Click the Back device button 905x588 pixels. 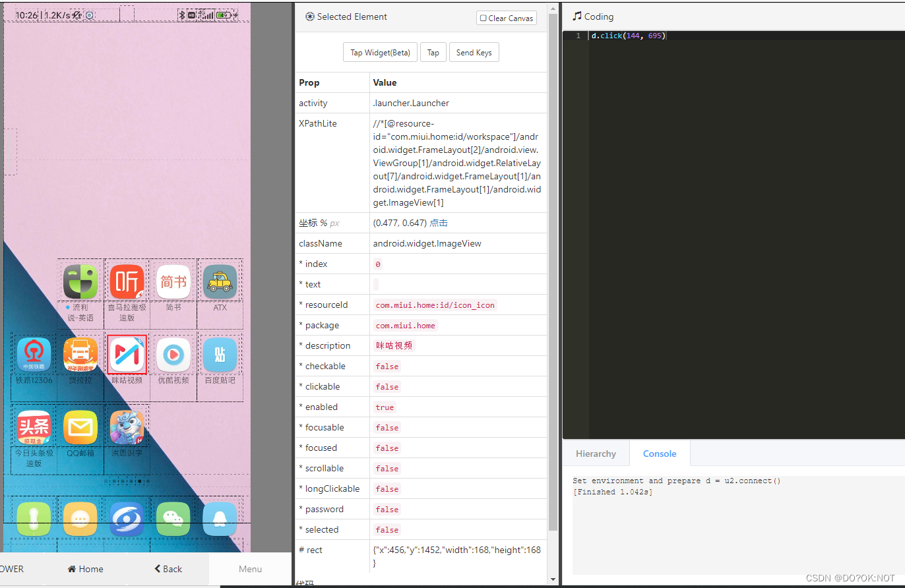click(x=168, y=569)
